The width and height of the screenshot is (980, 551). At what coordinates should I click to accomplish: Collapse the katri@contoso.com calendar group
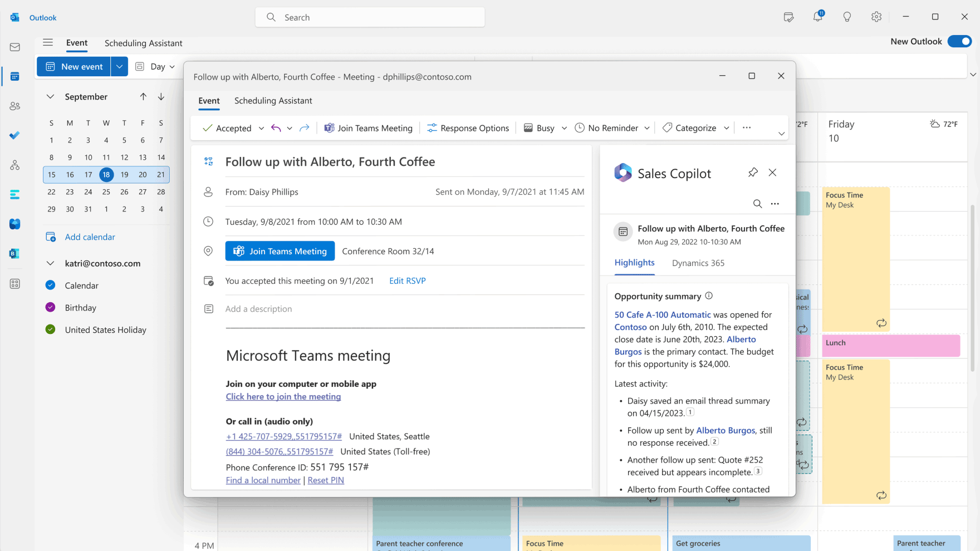(50, 263)
